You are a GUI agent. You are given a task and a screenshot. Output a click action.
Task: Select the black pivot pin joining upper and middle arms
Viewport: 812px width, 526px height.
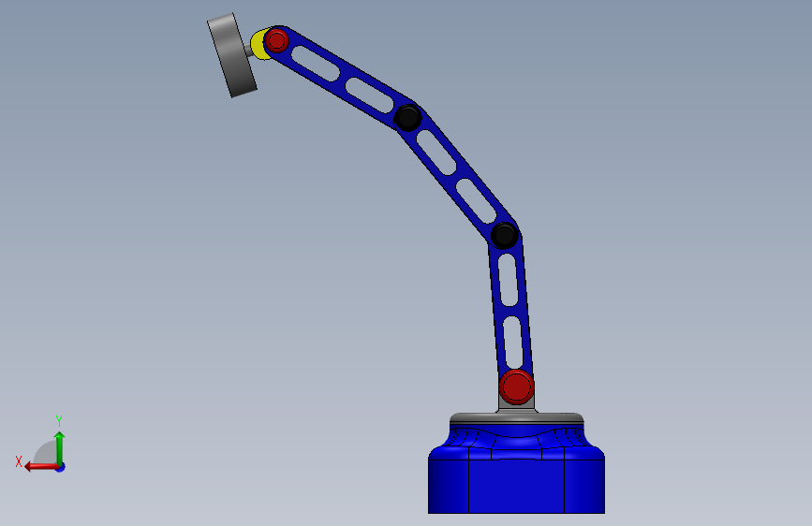point(407,118)
